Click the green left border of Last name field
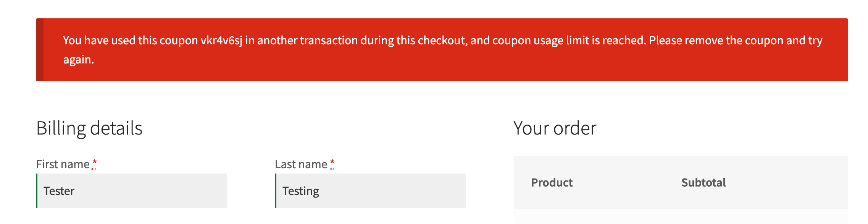 tap(276, 191)
